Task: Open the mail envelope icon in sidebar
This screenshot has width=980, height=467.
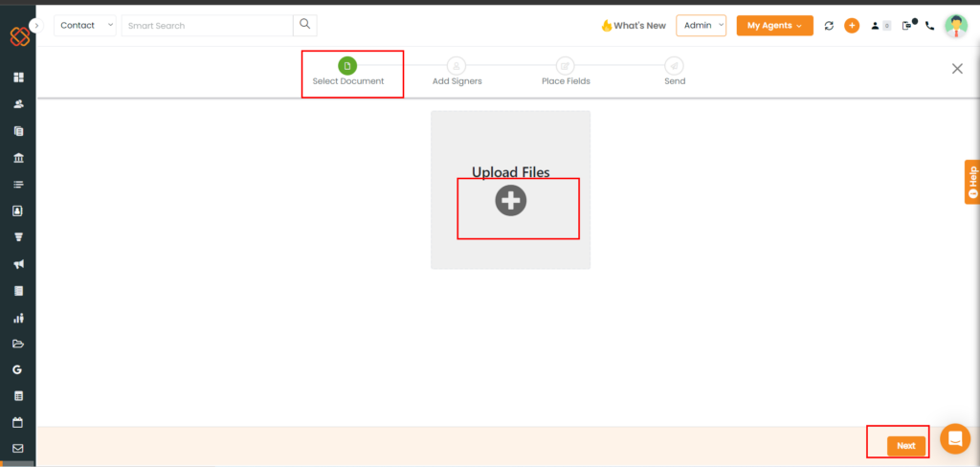Action: pos(18,448)
